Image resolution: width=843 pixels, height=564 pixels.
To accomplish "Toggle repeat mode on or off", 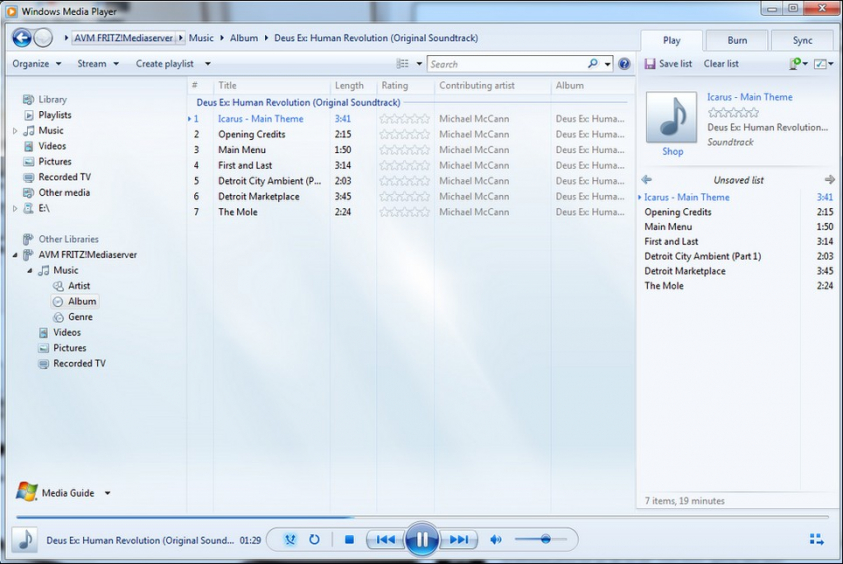I will point(314,540).
